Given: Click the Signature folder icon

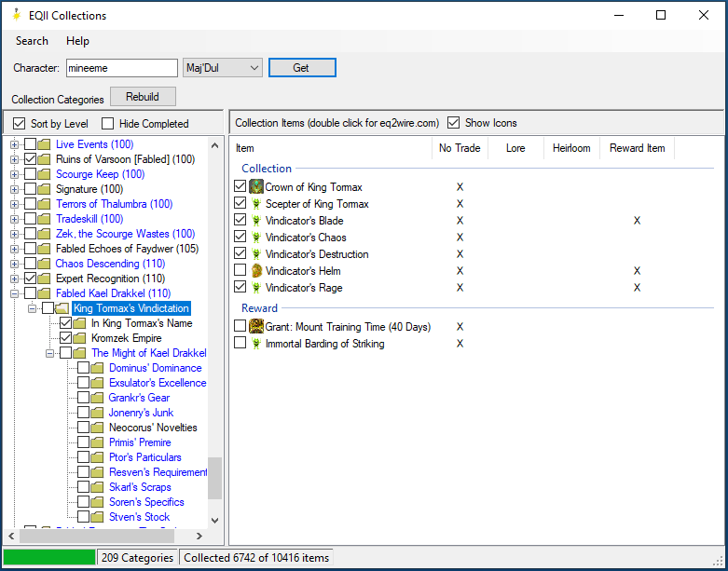Looking at the screenshot, I should pyautogui.click(x=44, y=189).
